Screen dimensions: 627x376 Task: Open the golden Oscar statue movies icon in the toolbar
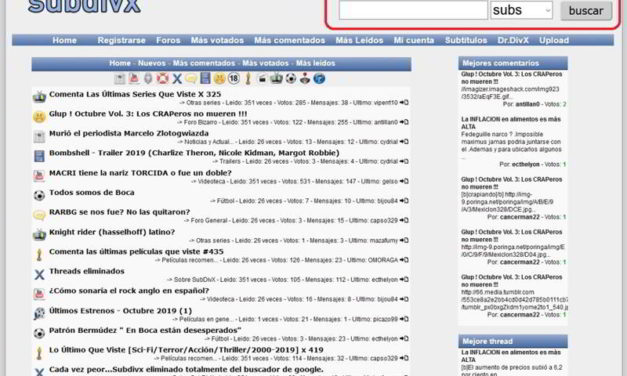[x=248, y=78]
